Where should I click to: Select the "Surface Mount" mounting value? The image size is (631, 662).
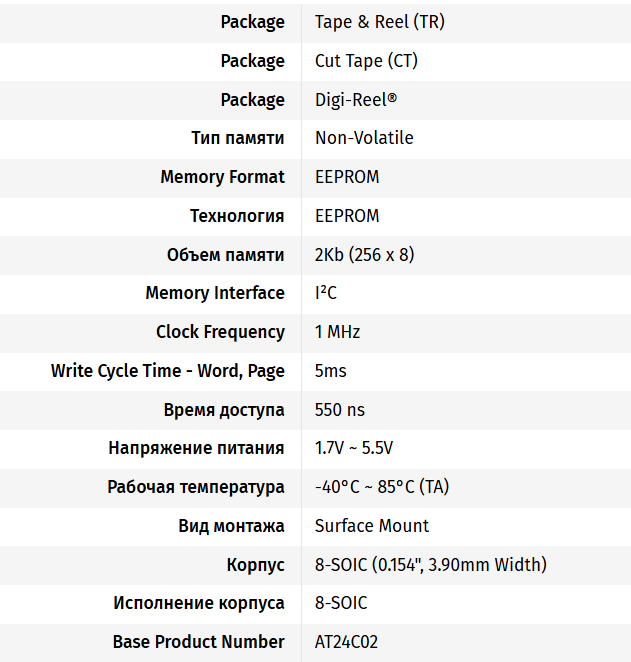[372, 526]
